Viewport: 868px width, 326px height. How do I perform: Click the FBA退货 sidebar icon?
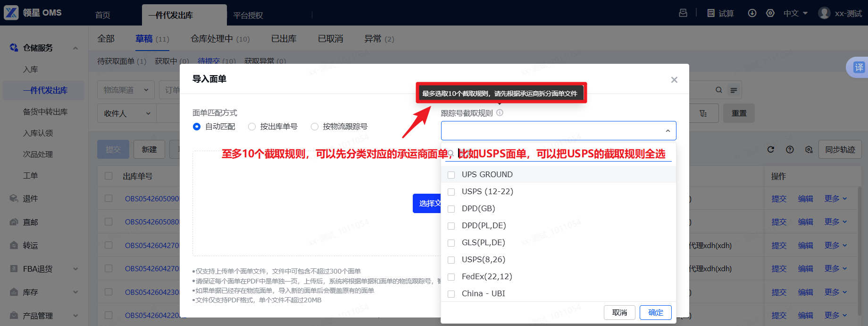click(14, 269)
